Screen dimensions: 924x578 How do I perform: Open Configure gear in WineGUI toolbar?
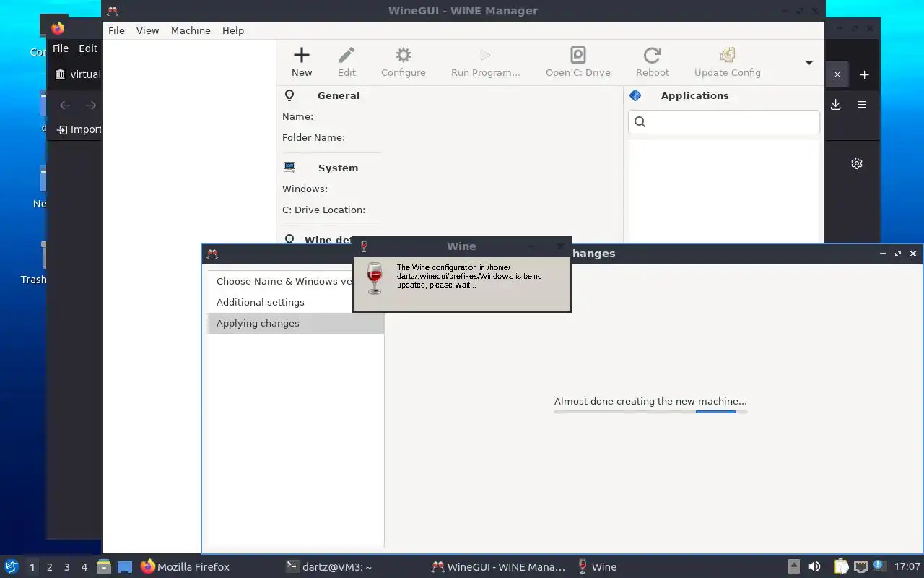(404, 55)
